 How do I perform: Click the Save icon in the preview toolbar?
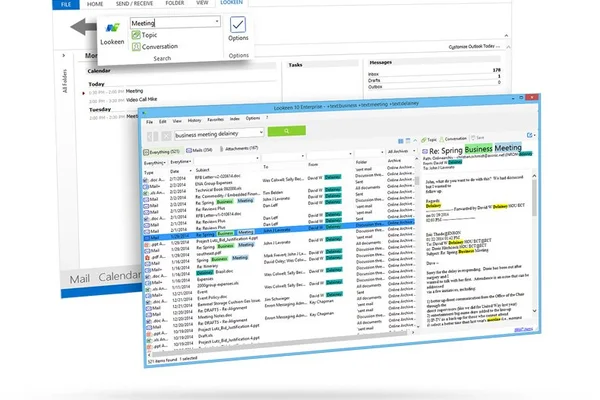(473, 138)
